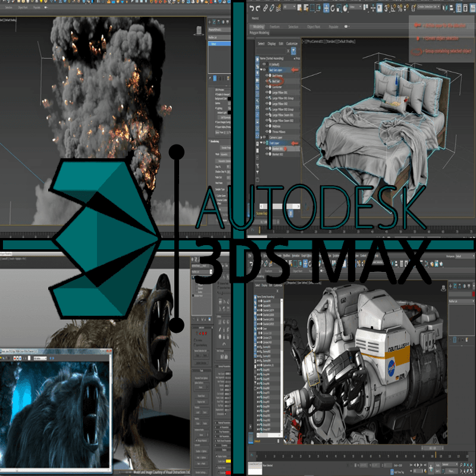Hide the Comforter object via eye icon
Image resolution: width=476 pixels, height=476 pixels.
pyautogui.click(x=267, y=87)
